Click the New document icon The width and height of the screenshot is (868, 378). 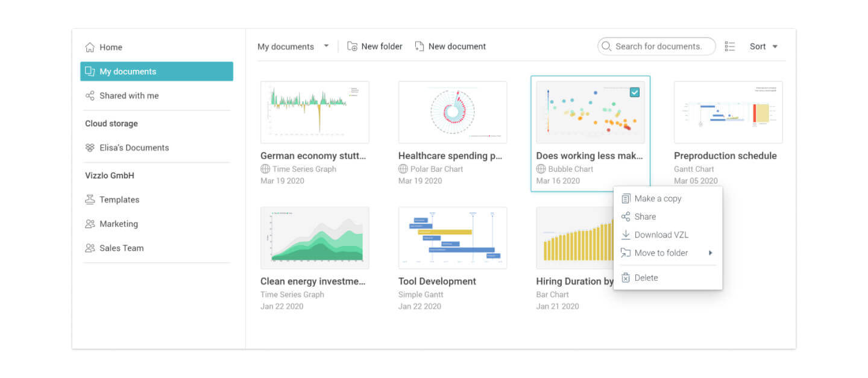[420, 46]
